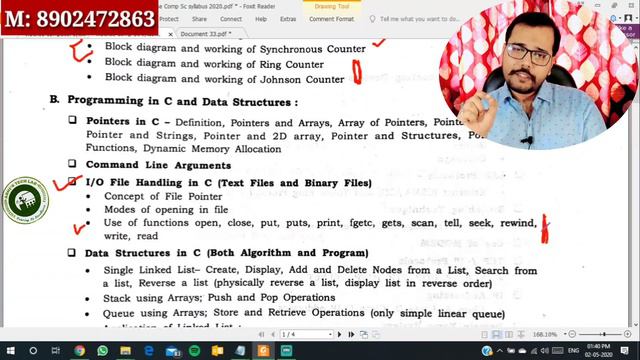Viewport: 640px width, 360px height.
Task: Switch to single page view mode
Action: click(x=484, y=334)
